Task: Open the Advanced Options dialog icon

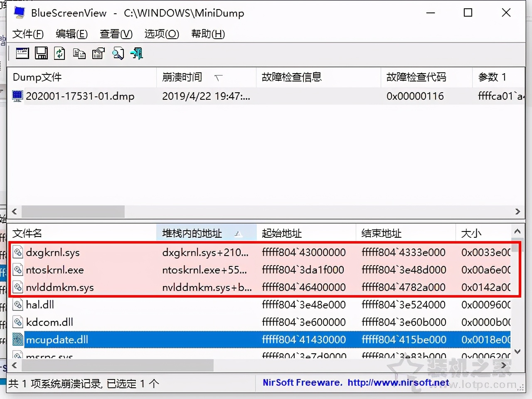Action: pos(22,53)
